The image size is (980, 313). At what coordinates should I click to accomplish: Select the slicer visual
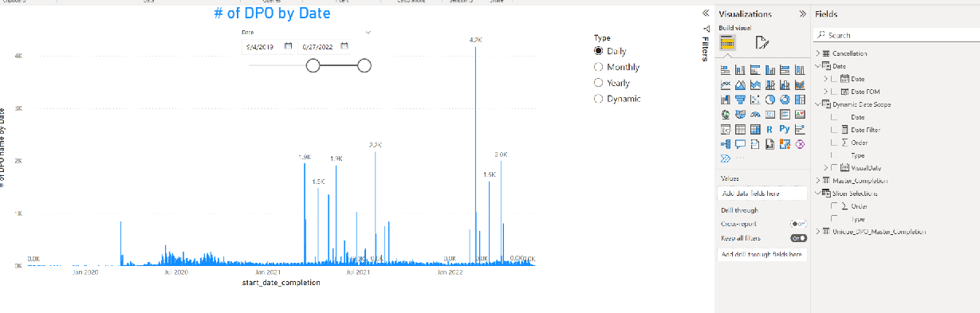pyautogui.click(x=726, y=129)
